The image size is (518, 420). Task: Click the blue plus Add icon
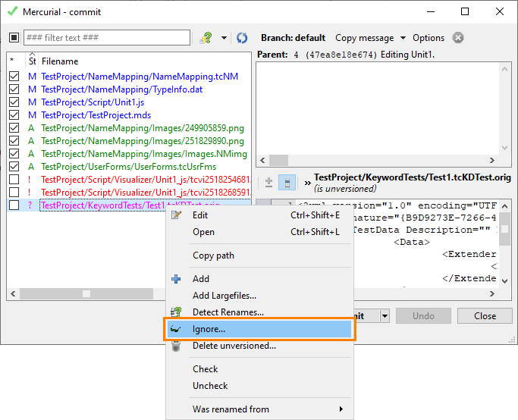tap(177, 279)
